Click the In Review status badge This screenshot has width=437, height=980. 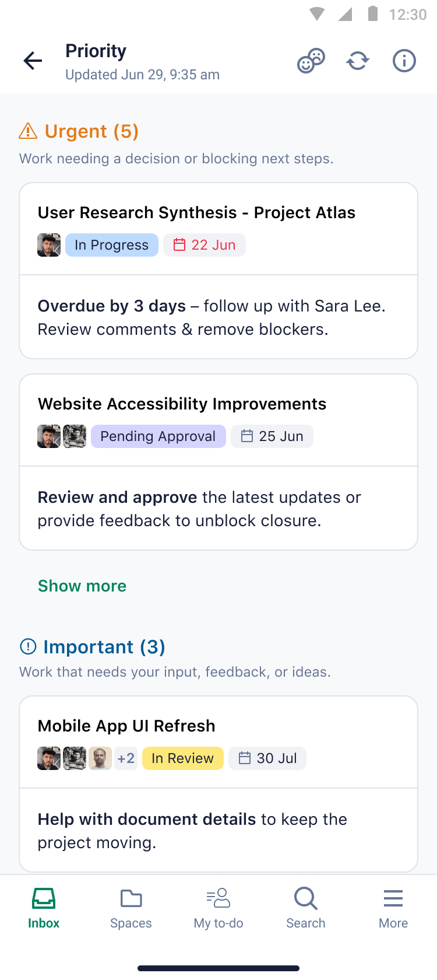pyautogui.click(x=182, y=758)
